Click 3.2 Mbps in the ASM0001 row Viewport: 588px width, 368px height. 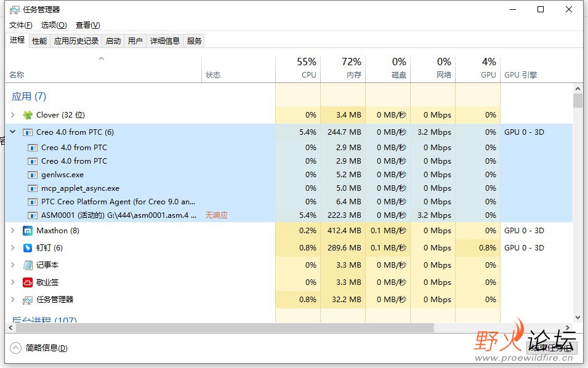pos(434,215)
